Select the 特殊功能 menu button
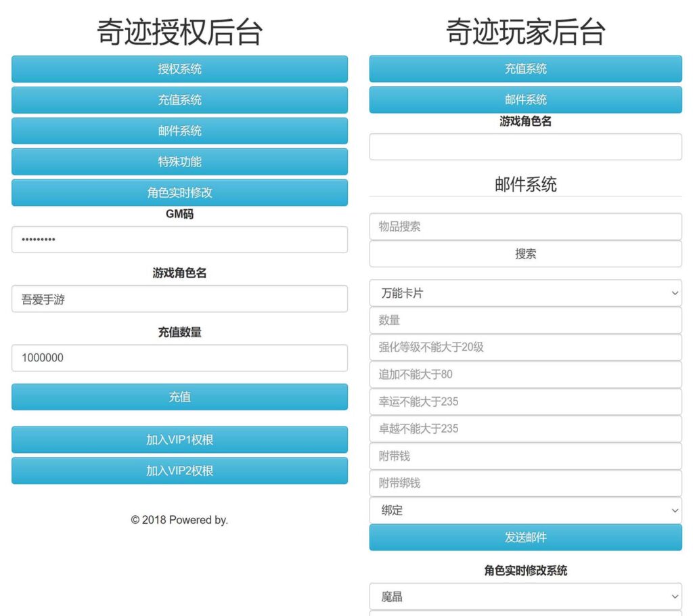693x616 pixels. coord(179,162)
